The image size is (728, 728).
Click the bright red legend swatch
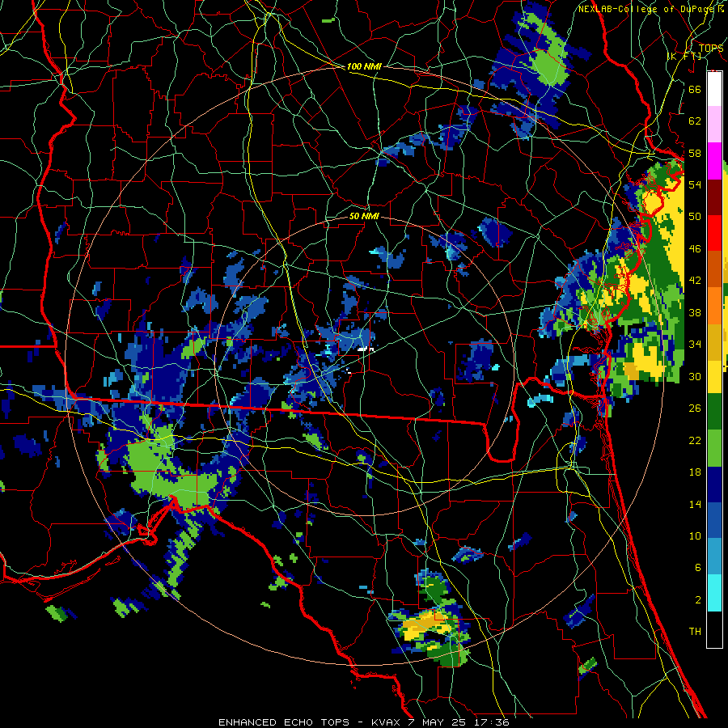[x=714, y=233]
